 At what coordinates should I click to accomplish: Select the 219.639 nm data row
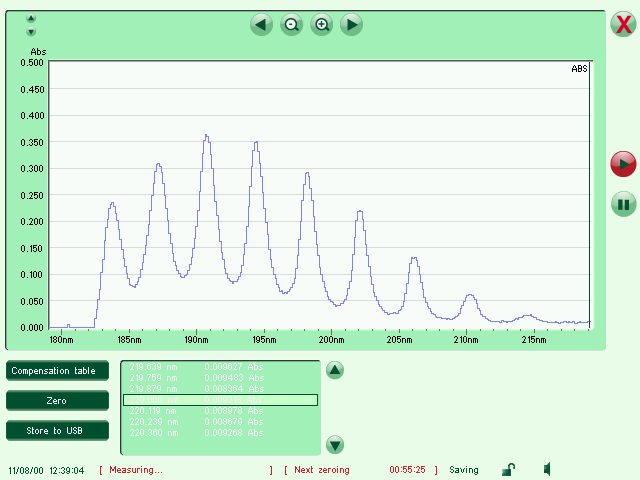[220, 366]
